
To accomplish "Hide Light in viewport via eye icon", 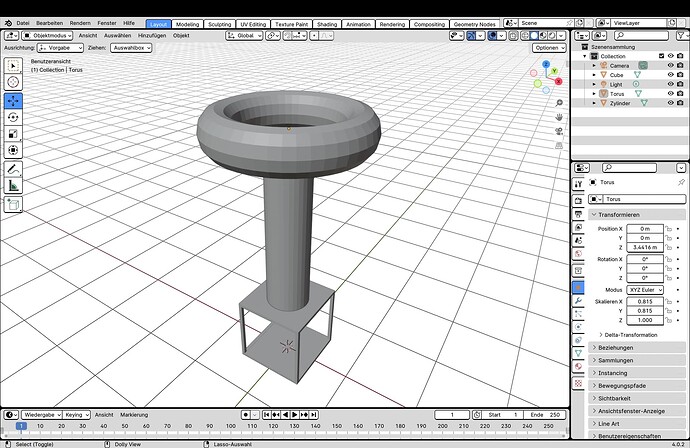I will click(x=671, y=84).
